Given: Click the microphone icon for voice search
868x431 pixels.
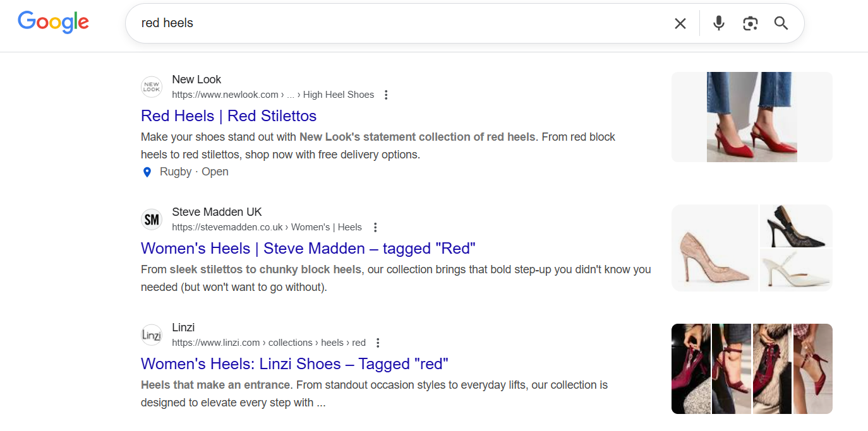Looking at the screenshot, I should pos(718,23).
